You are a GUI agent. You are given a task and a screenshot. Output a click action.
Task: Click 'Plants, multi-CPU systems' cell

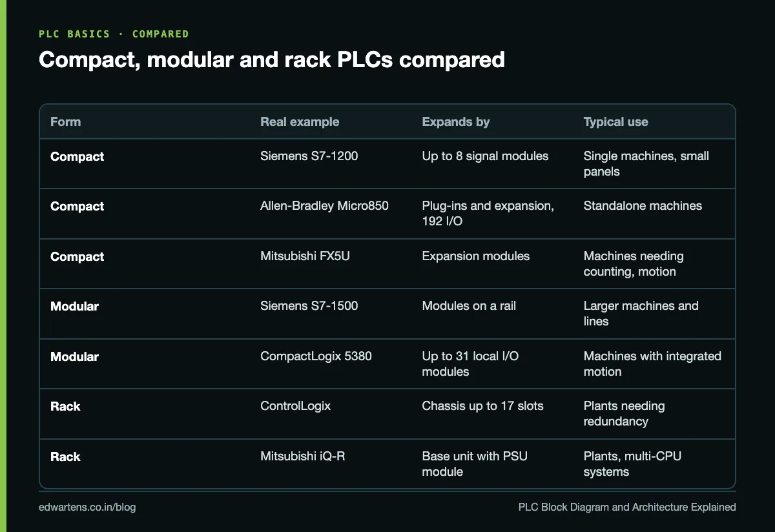(x=632, y=464)
